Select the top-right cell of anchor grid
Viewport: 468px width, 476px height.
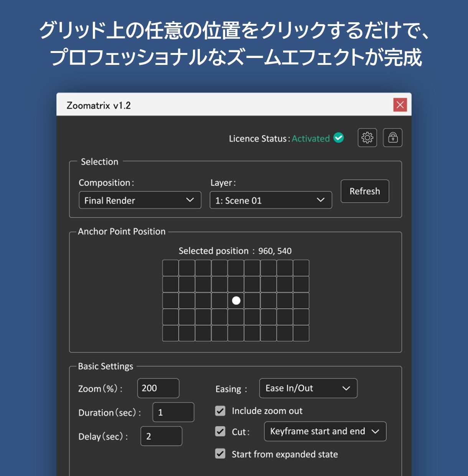click(301, 268)
